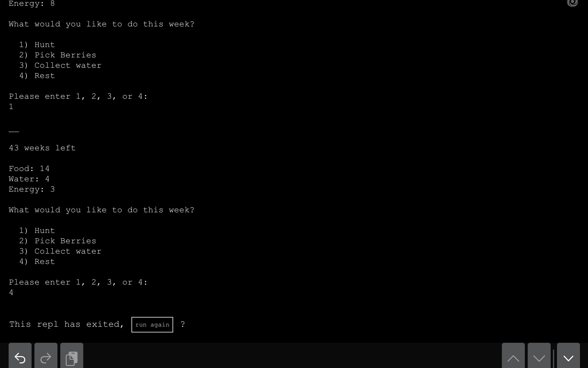Click the please enter prompt input area
This screenshot has width=588, height=368.
coord(11,292)
